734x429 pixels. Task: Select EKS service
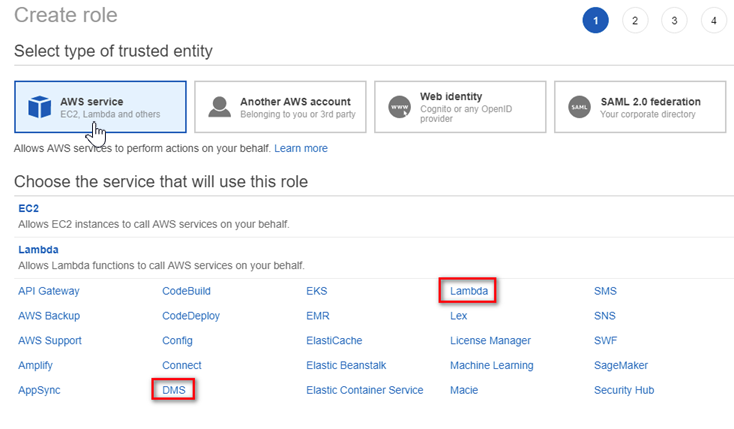point(317,291)
